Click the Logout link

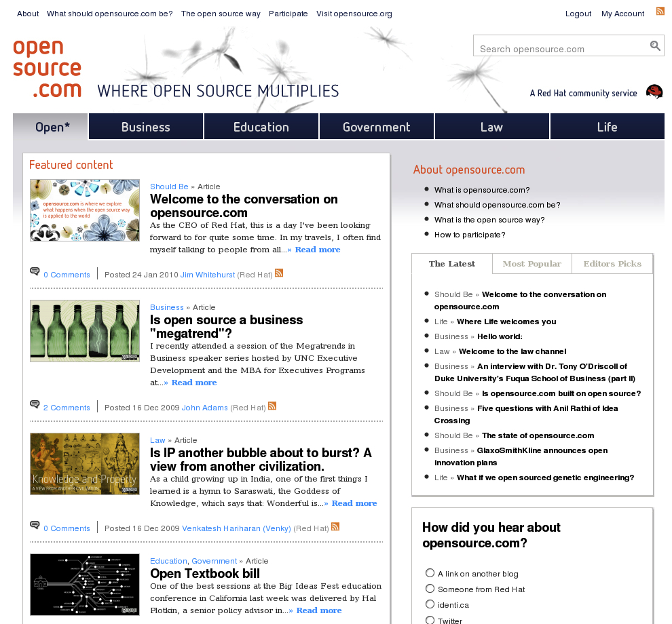pos(578,13)
